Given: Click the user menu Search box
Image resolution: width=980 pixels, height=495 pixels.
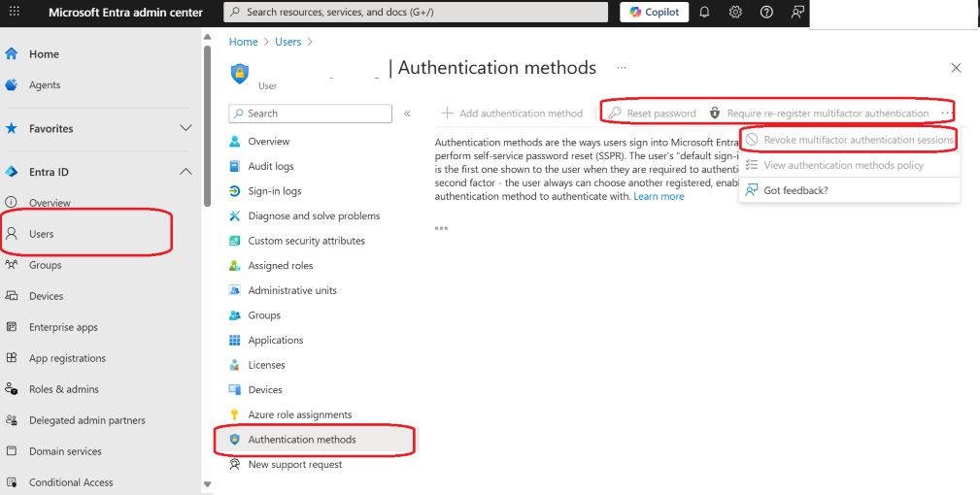Looking at the screenshot, I should click(311, 114).
